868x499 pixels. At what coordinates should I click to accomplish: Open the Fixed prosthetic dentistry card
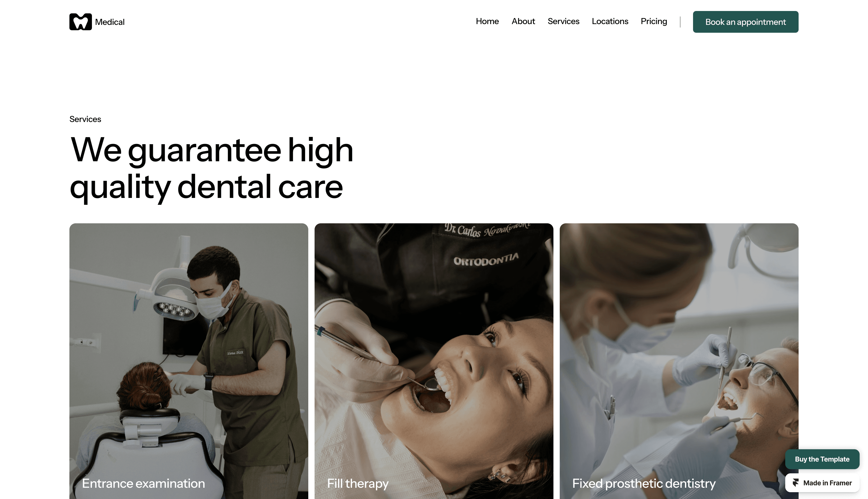pos(679,361)
